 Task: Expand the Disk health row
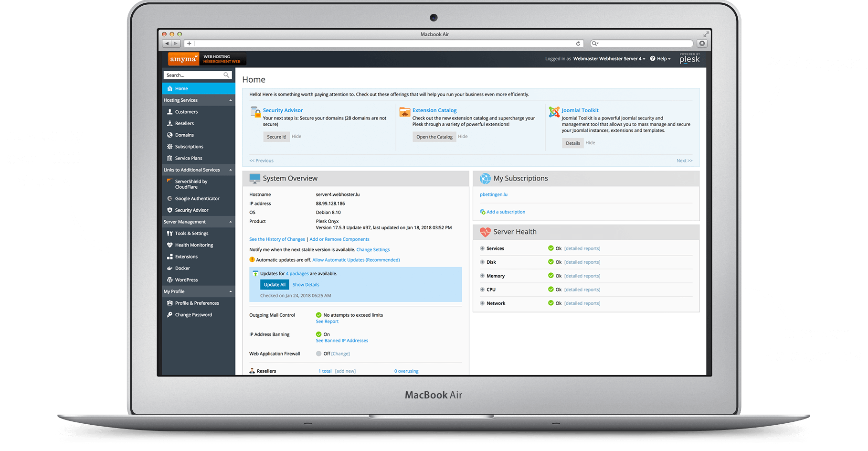[482, 262]
